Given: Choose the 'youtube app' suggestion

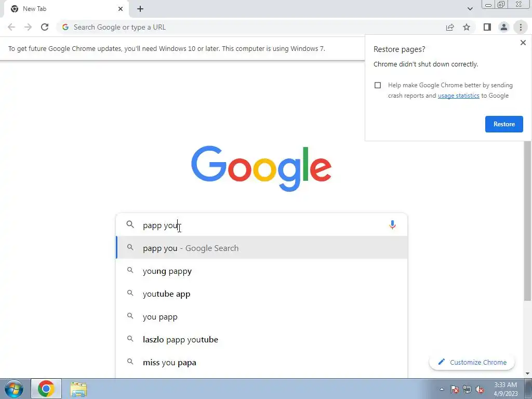Looking at the screenshot, I should click(x=261, y=294).
